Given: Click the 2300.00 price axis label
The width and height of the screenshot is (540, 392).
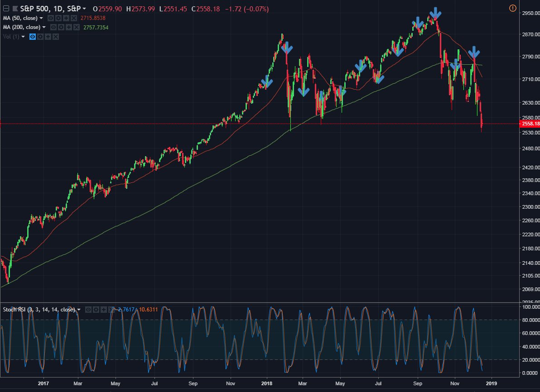Looking at the screenshot, I should pos(530,207).
